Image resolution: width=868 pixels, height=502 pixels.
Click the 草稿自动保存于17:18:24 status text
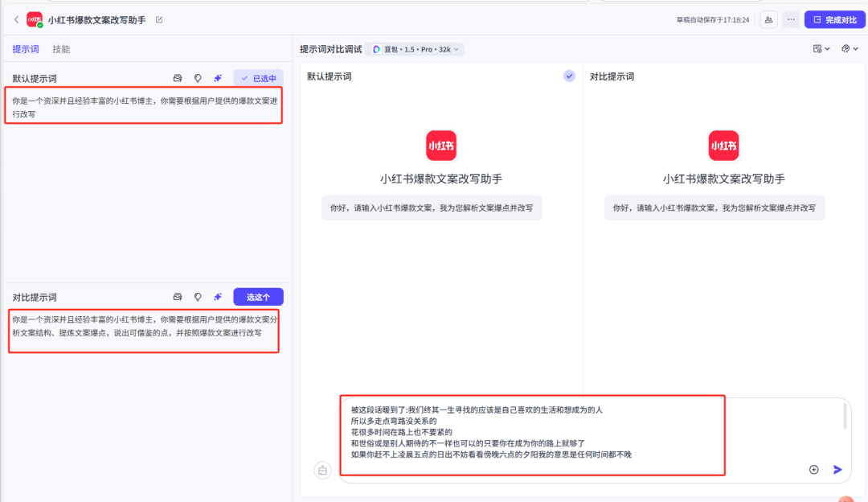[712, 20]
